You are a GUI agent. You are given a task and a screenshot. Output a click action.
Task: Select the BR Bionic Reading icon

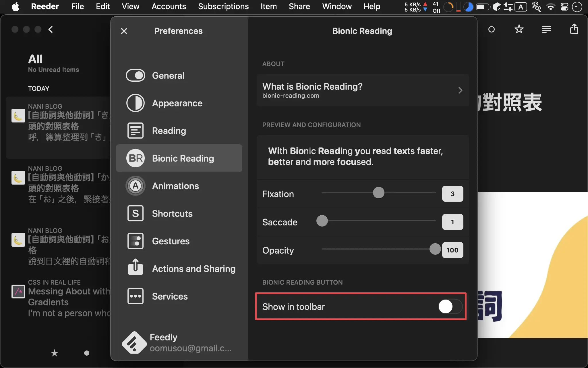[x=135, y=158]
